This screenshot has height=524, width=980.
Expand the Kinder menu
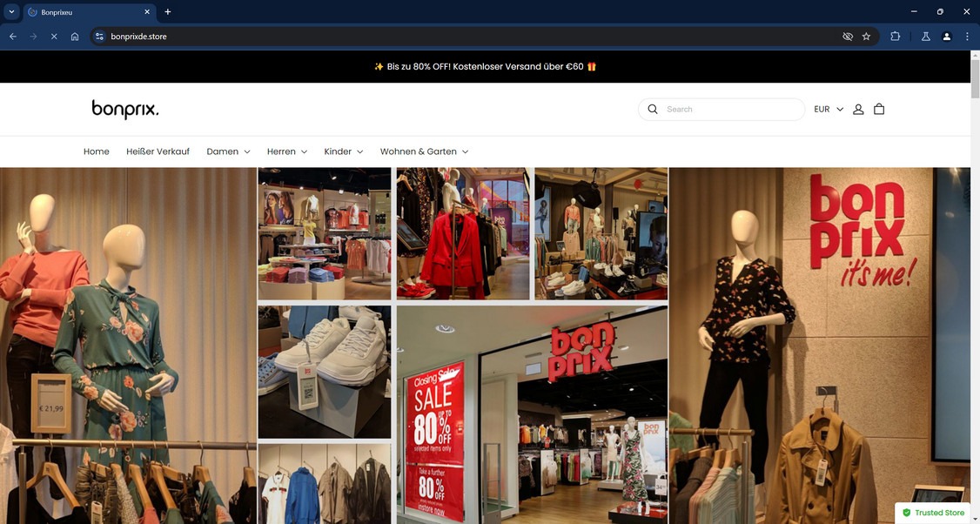[x=344, y=151]
